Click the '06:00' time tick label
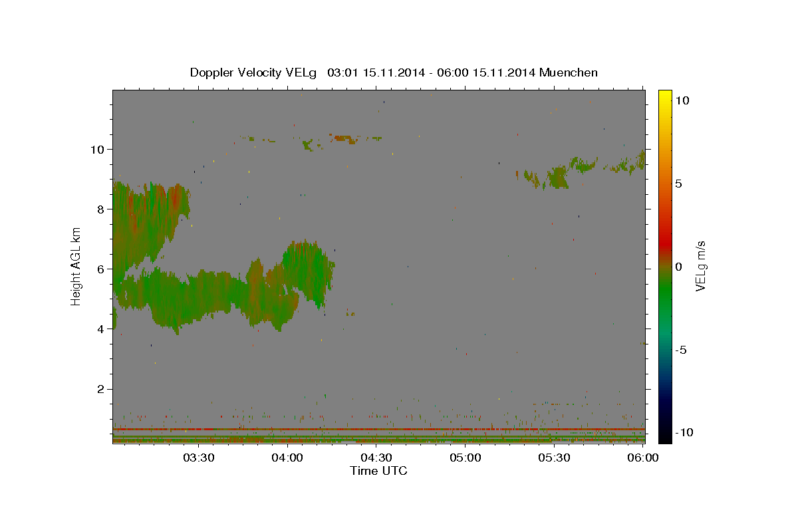This screenshot has width=798, height=532. tap(643, 458)
